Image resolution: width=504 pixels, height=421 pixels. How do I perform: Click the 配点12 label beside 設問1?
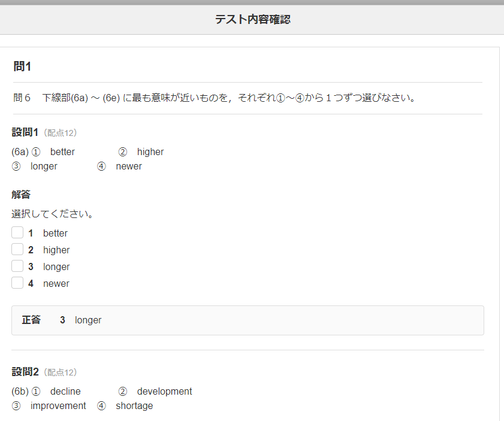coord(62,133)
